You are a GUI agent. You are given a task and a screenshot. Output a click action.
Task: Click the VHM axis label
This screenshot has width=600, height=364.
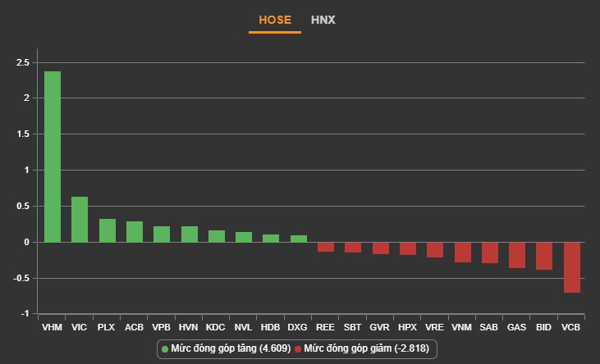(53, 327)
